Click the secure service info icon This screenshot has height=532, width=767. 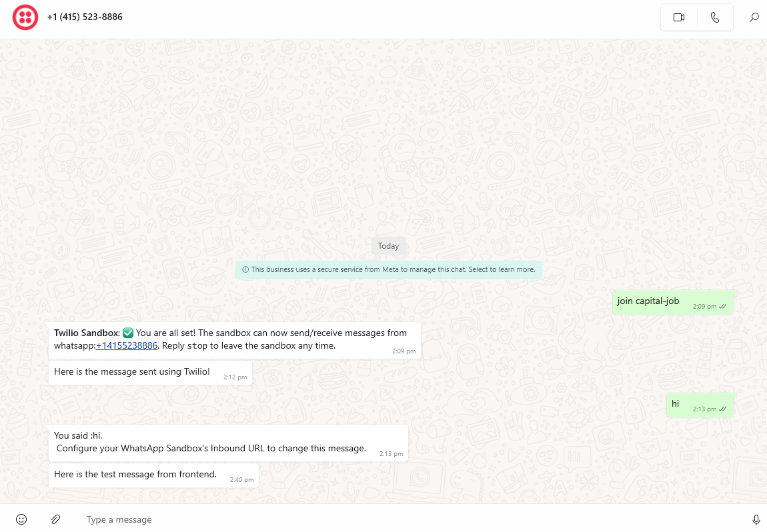[x=246, y=269]
